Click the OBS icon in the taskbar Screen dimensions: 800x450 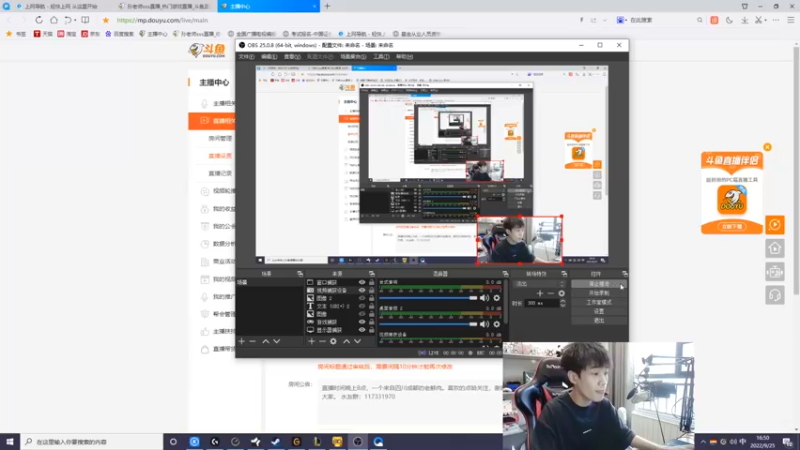(x=358, y=442)
